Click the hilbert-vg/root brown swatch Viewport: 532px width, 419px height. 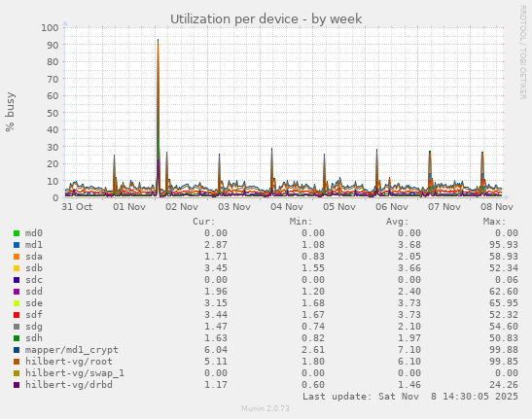point(17,362)
